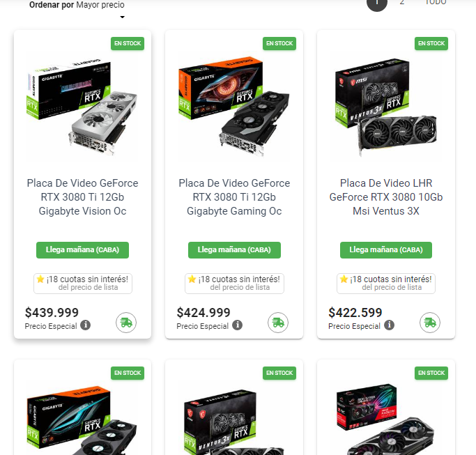Open Precio Especial info icon under $422.599
The height and width of the screenshot is (455, 476).
pos(389,325)
